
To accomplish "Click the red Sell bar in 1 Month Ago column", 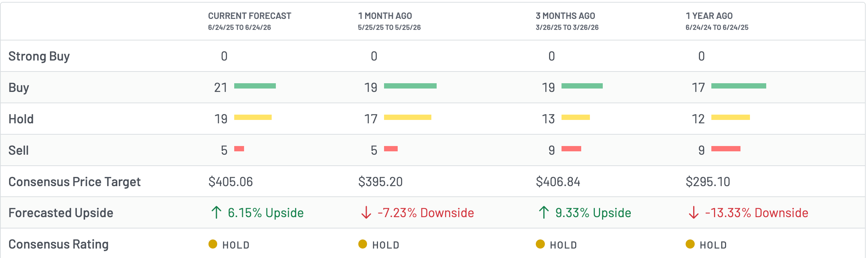I will [x=391, y=149].
